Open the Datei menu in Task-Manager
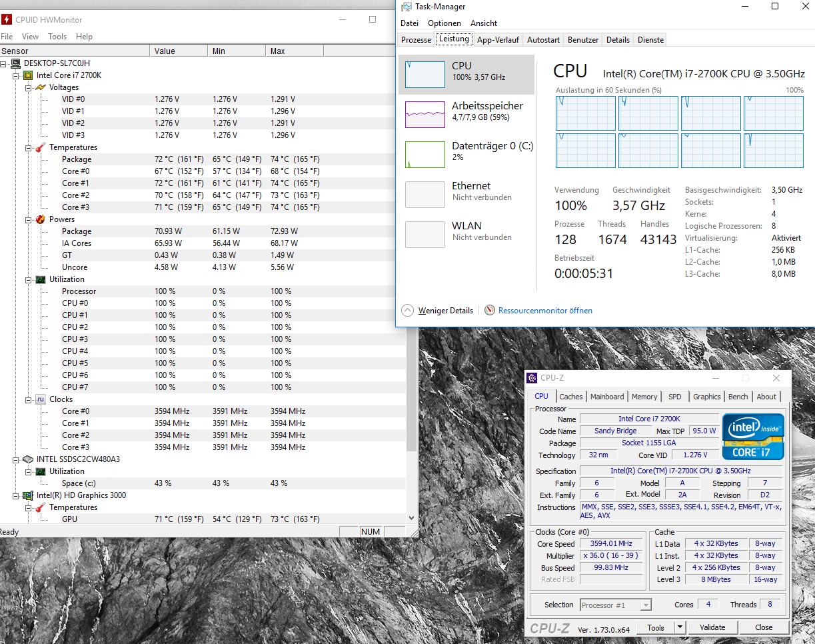Viewport: 815px width, 644px height. [x=409, y=23]
